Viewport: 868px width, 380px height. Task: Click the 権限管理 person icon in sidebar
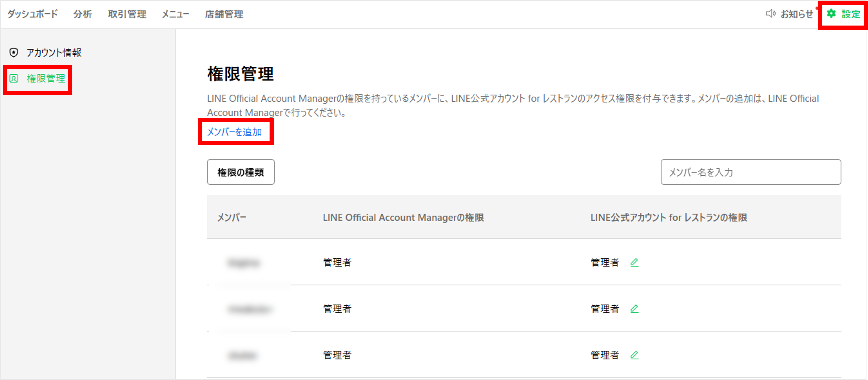click(14, 78)
